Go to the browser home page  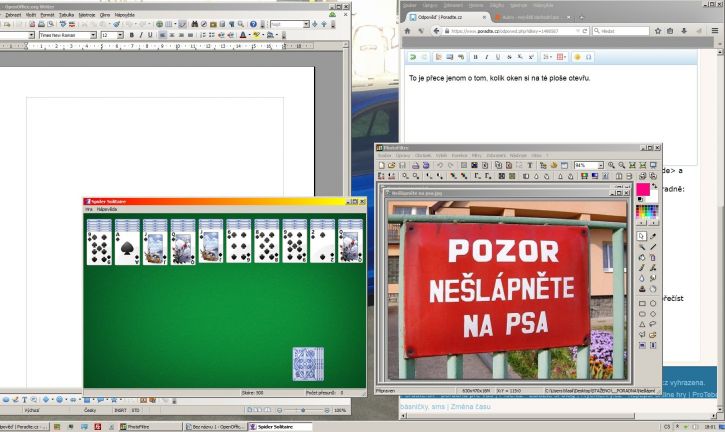pyautogui.click(x=407, y=31)
